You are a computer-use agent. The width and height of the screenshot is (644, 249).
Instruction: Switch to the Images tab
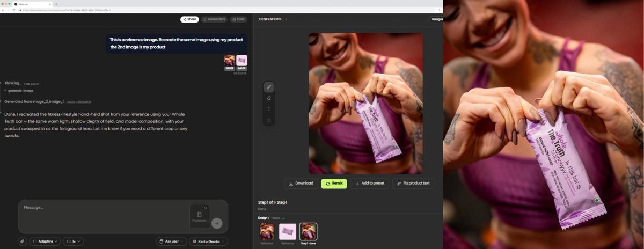coord(436,19)
